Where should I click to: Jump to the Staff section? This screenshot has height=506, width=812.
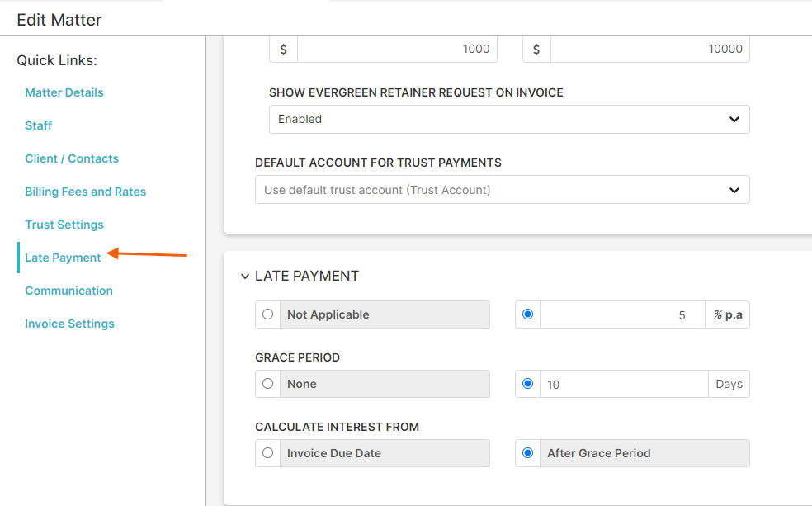tap(39, 125)
